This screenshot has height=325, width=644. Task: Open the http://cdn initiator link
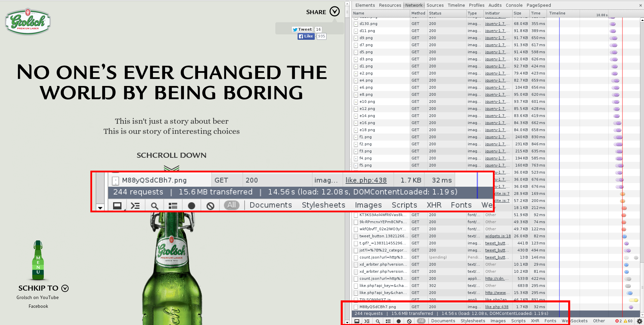click(x=496, y=279)
